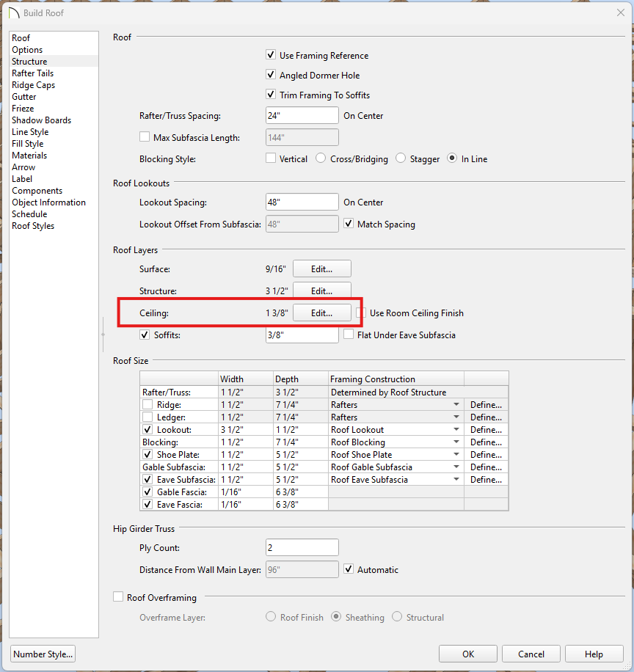The image size is (634, 672).
Task: Uncheck the Eave Subfascia checkbox
Action: coord(147,479)
